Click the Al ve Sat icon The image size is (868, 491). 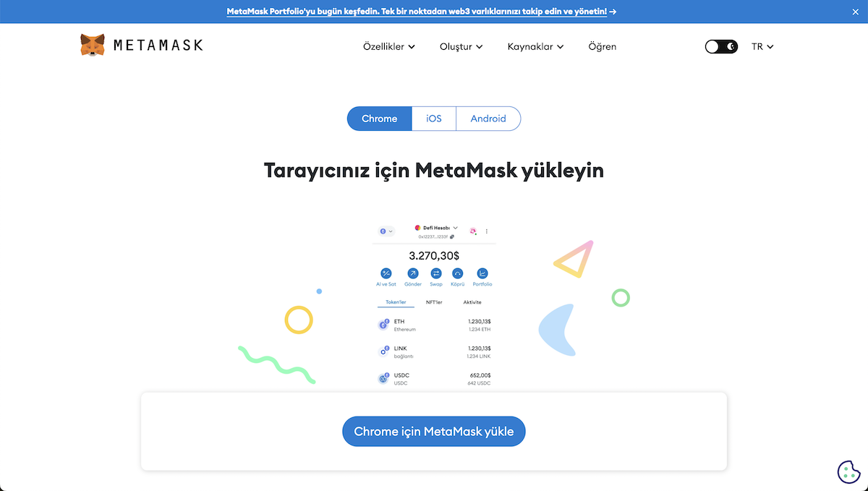click(x=386, y=273)
